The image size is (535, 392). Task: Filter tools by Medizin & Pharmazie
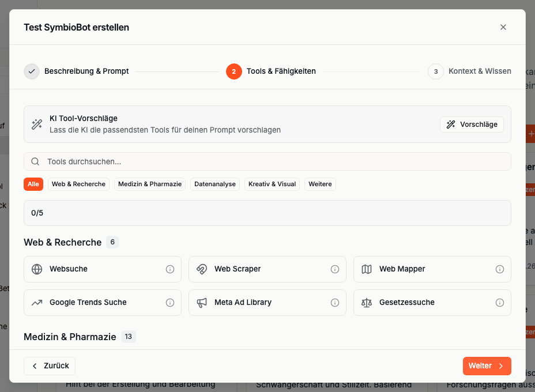point(150,184)
